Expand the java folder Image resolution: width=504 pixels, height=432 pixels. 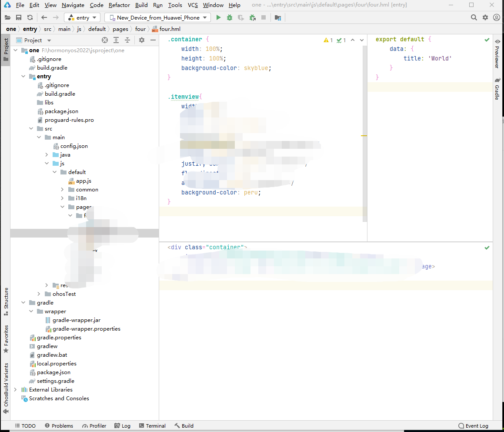(47, 154)
